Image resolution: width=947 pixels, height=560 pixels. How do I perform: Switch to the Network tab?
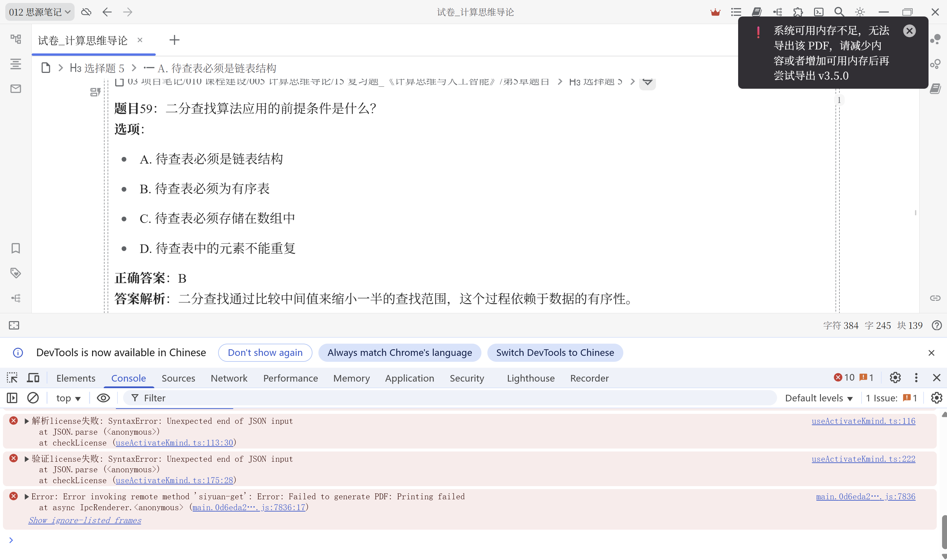pos(229,378)
